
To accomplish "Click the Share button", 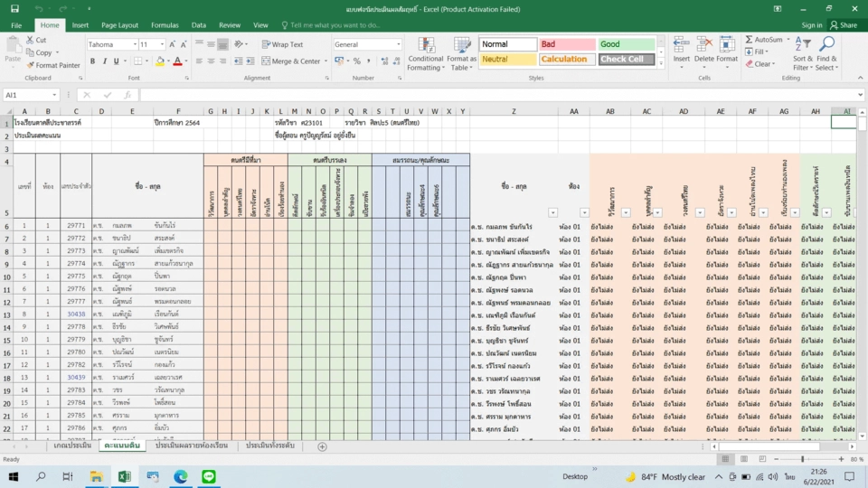I will (843, 25).
